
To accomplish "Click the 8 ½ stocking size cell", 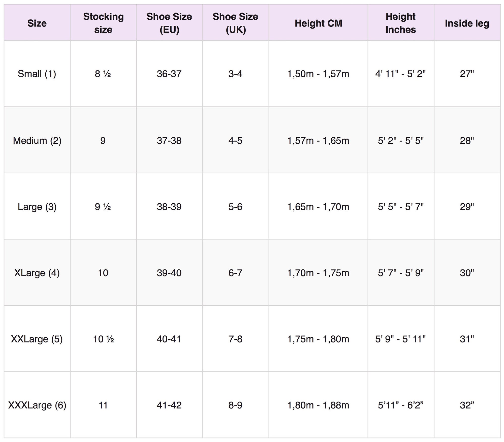I will [103, 74].
